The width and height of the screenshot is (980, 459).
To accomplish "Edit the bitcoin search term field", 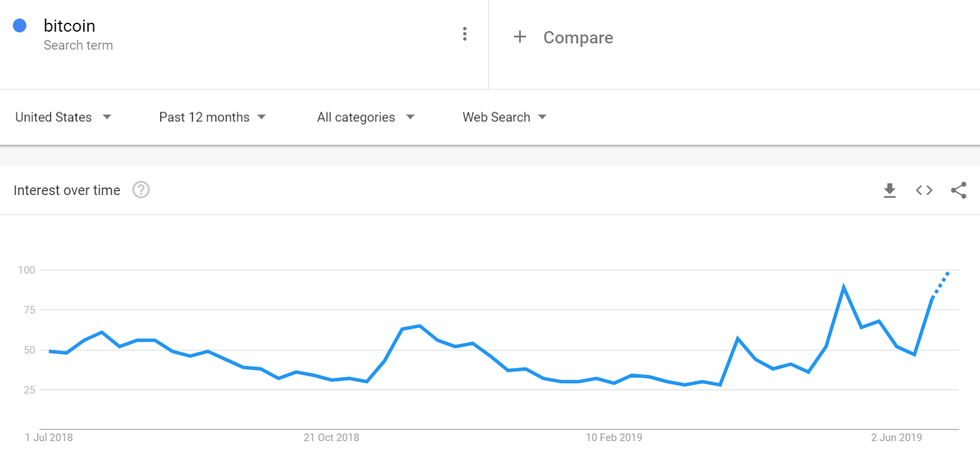I will click(x=70, y=26).
